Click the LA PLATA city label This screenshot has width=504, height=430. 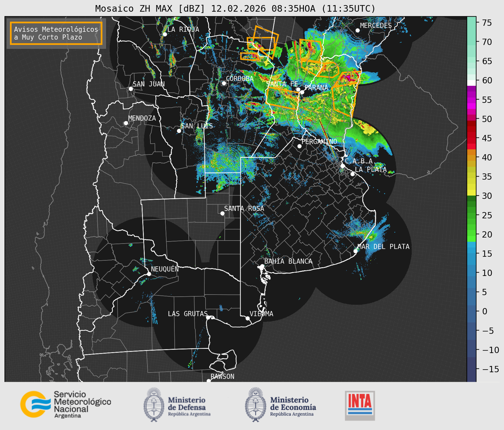[371, 170]
